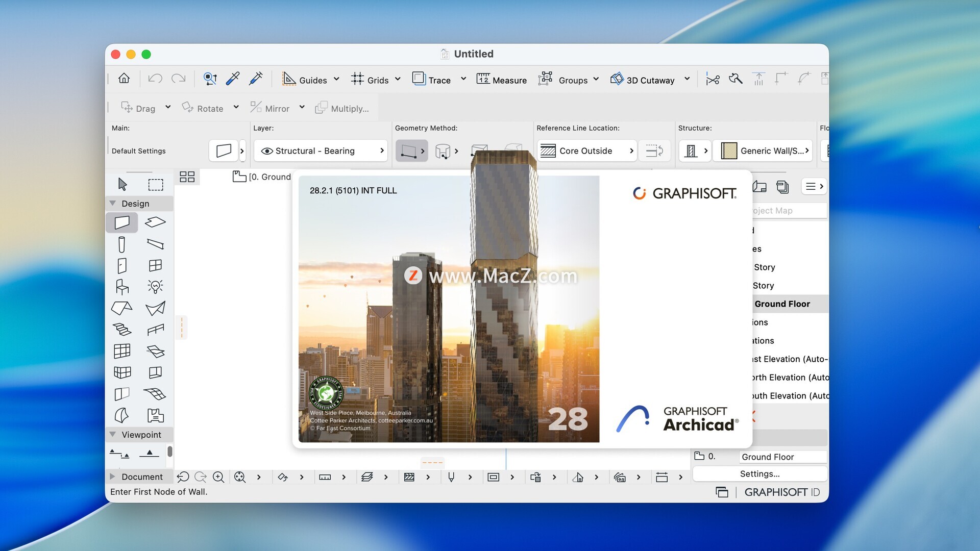
Task: Select straight wall geometry method
Action: 408,151
